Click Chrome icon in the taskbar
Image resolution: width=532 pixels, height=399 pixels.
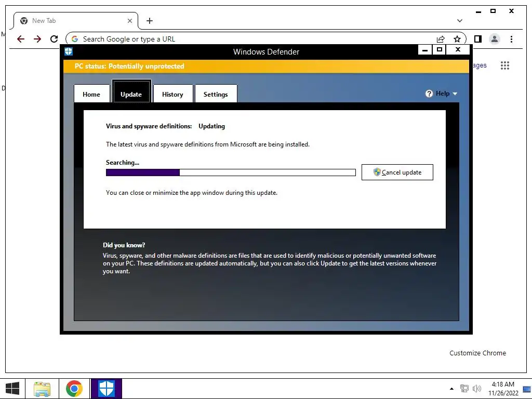click(x=74, y=389)
